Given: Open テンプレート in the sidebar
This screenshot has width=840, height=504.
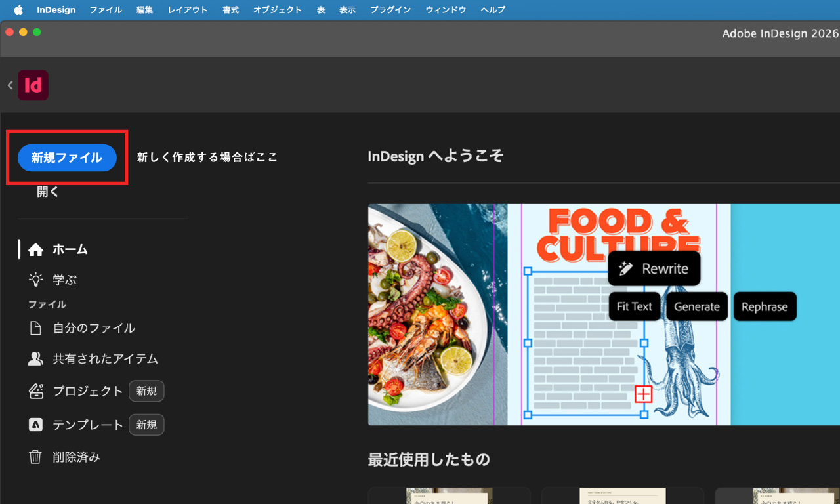Looking at the screenshot, I should 88,425.
